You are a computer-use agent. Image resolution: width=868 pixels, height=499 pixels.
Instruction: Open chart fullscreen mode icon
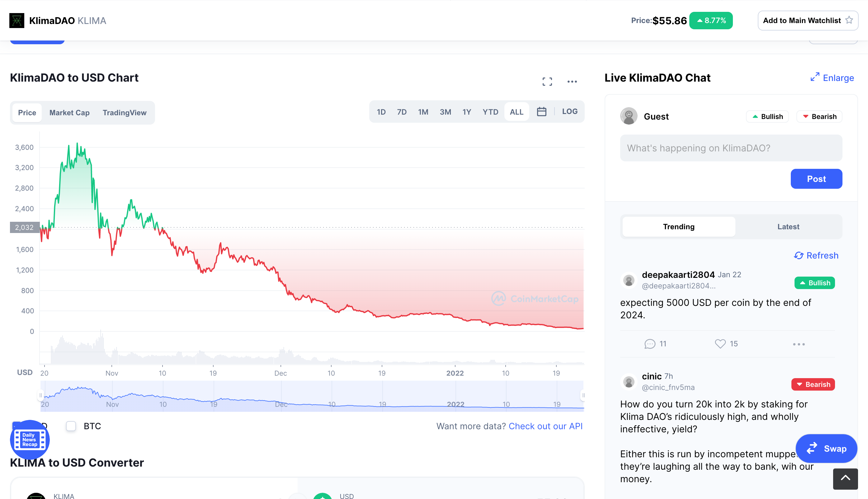click(x=547, y=82)
